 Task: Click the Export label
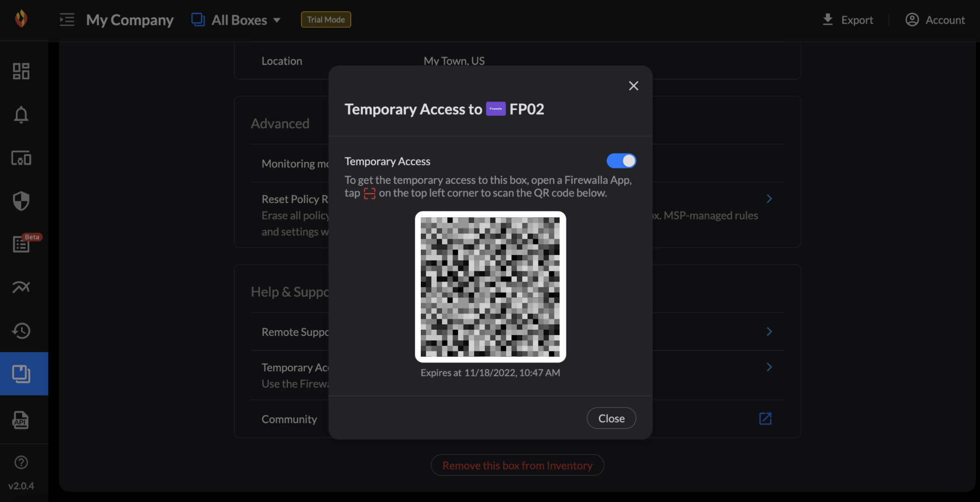(x=857, y=20)
